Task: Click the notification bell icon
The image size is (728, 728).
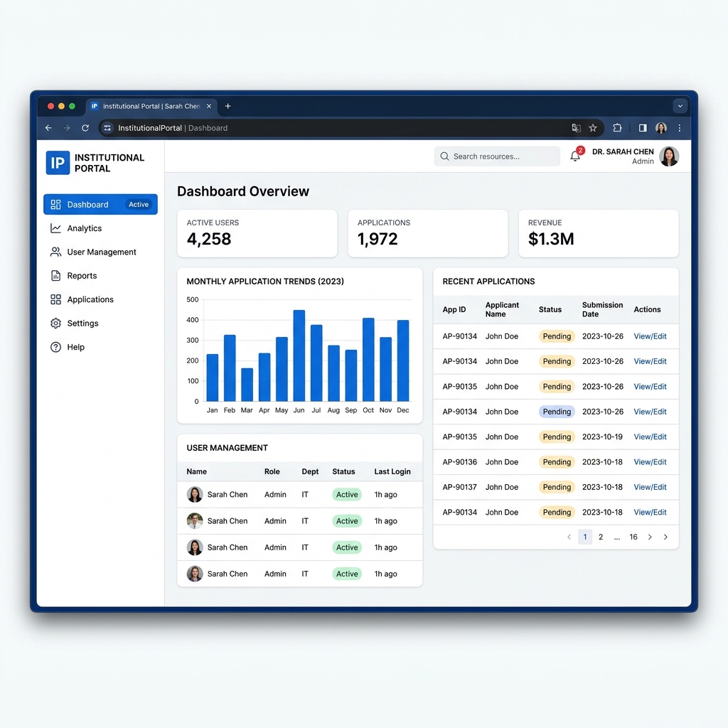Action: (575, 156)
